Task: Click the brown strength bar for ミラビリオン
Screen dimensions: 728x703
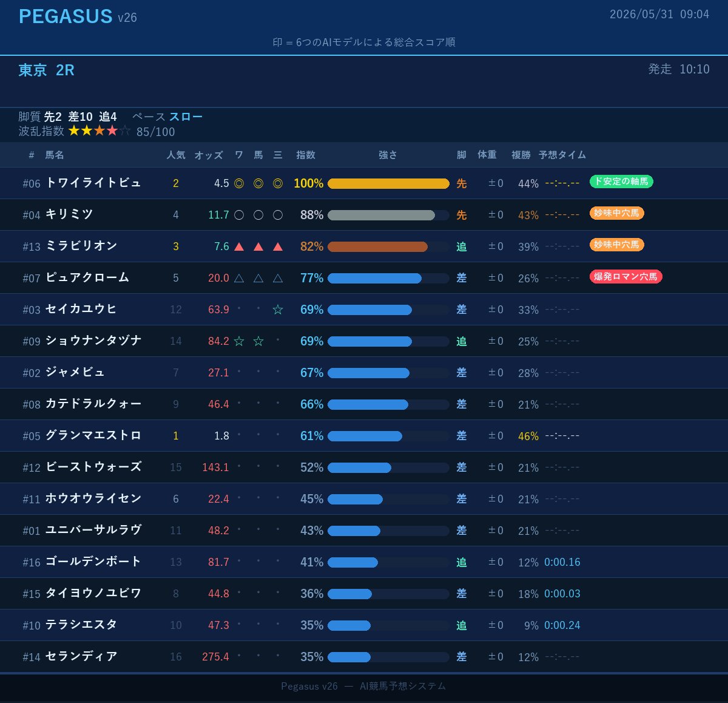Action: point(377,246)
